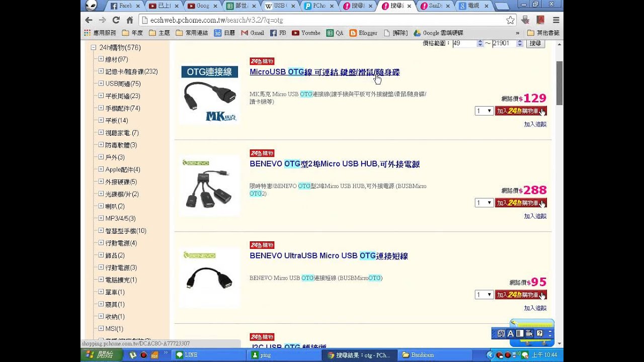Add the $288 BENEVO hub to cart
The height and width of the screenshot is (362, 644).
pyautogui.click(x=521, y=203)
